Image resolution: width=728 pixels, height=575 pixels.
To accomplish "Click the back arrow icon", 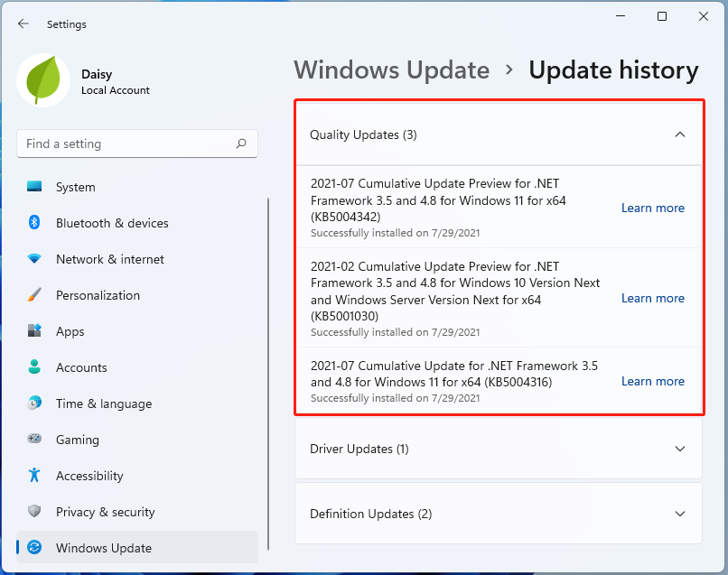I will pyautogui.click(x=23, y=23).
